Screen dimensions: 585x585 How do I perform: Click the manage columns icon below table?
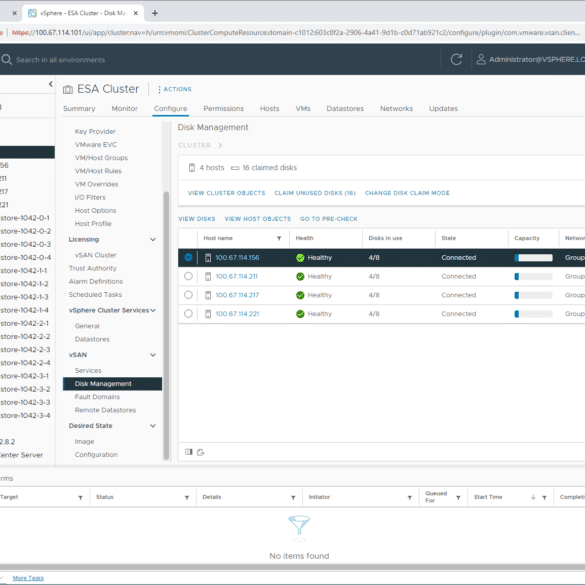coord(189,452)
